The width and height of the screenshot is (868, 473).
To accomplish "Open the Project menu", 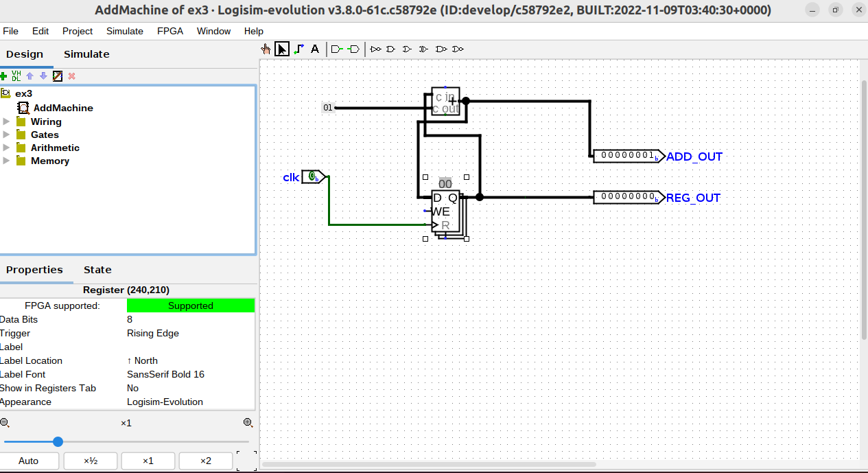I will pyautogui.click(x=78, y=31).
